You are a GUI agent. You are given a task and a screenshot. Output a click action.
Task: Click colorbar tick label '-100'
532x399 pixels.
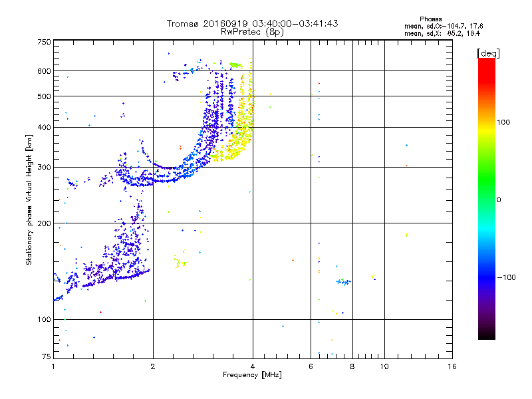[506, 277]
